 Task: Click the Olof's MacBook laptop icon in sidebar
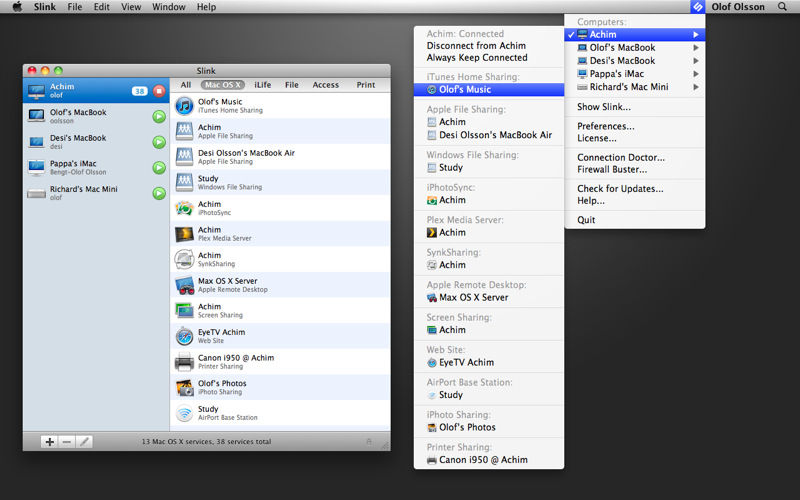click(36, 116)
